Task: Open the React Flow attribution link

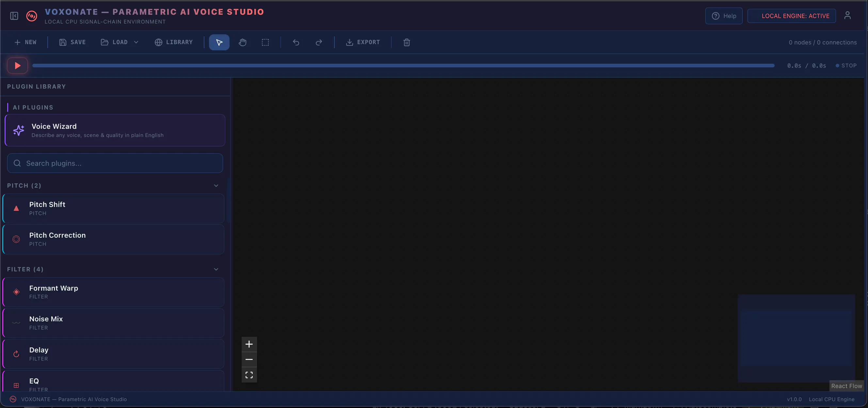Action: click(x=846, y=386)
